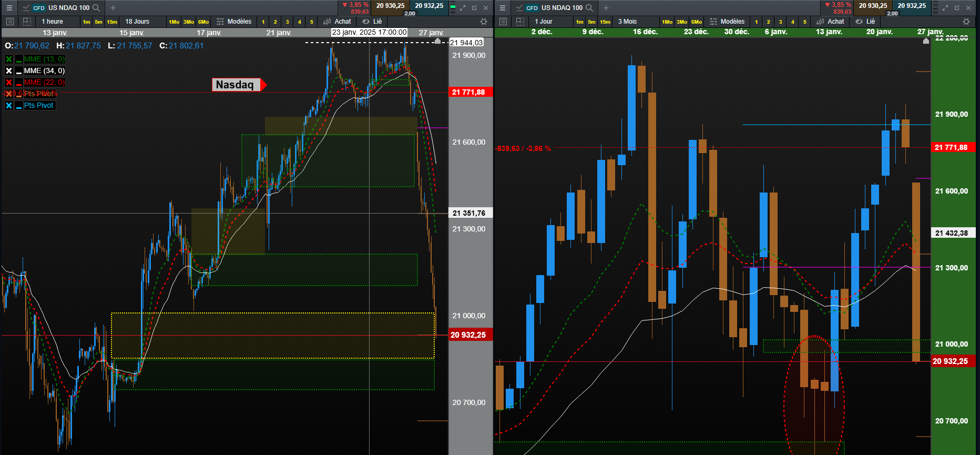980x455 pixels.
Task: Open the list view icon in left chart toolbar
Action: 10,22
